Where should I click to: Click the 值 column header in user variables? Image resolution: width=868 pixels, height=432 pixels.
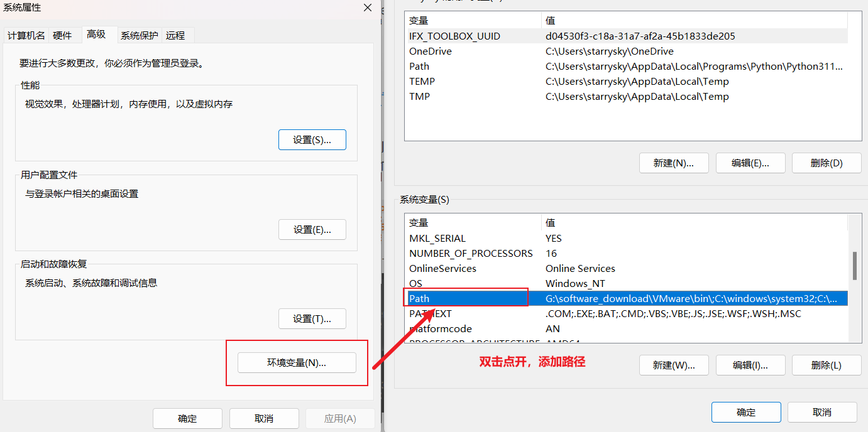694,21
